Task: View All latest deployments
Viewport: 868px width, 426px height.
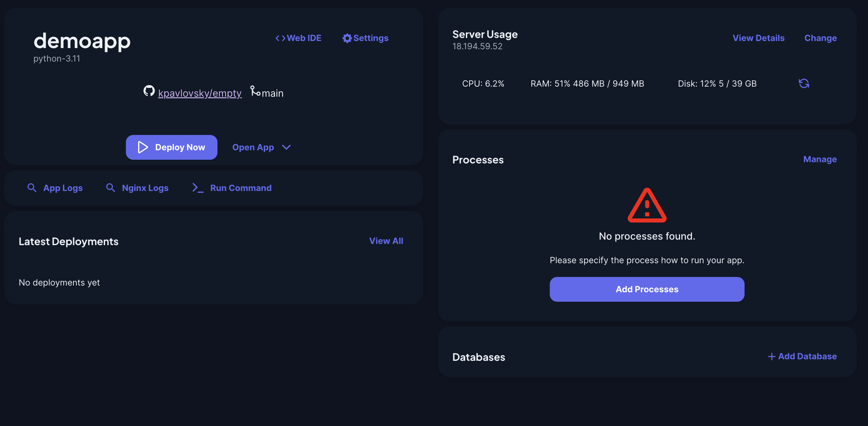Action: [386, 241]
